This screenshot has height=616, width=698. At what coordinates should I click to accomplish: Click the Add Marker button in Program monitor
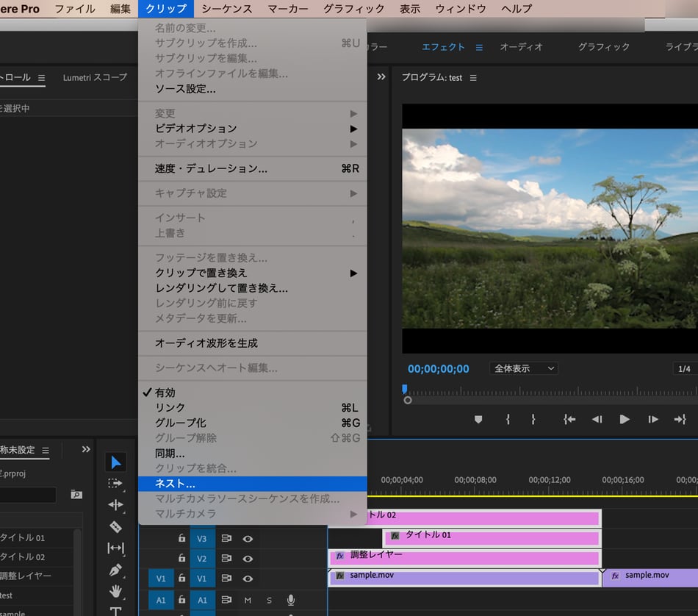coord(478,419)
